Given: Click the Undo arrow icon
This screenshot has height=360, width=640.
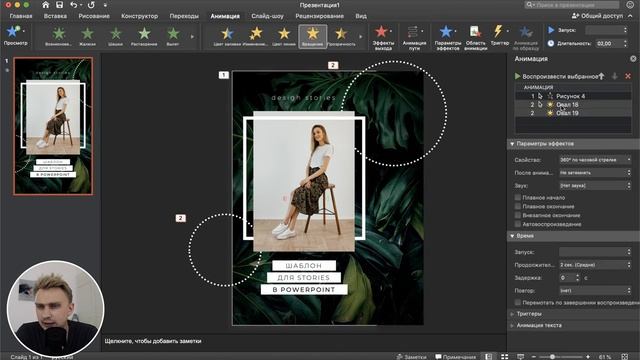Looking at the screenshot, I should [x=73, y=5].
